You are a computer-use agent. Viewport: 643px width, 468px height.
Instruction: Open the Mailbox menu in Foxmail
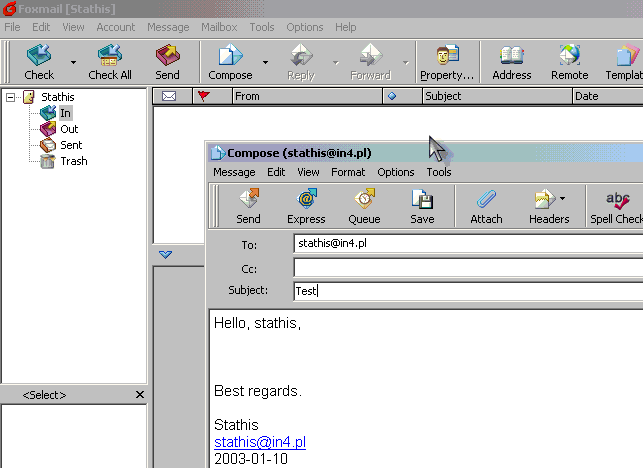pos(219,27)
